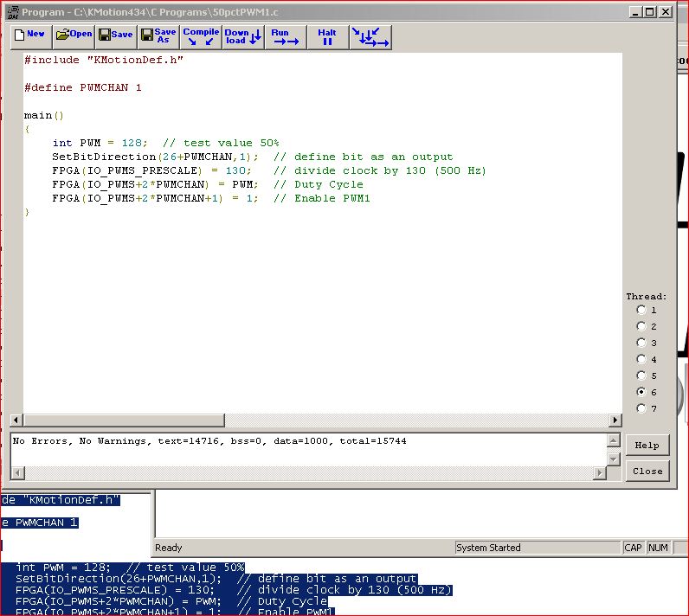Click the Help button
The height and width of the screenshot is (616, 689).
(x=647, y=446)
